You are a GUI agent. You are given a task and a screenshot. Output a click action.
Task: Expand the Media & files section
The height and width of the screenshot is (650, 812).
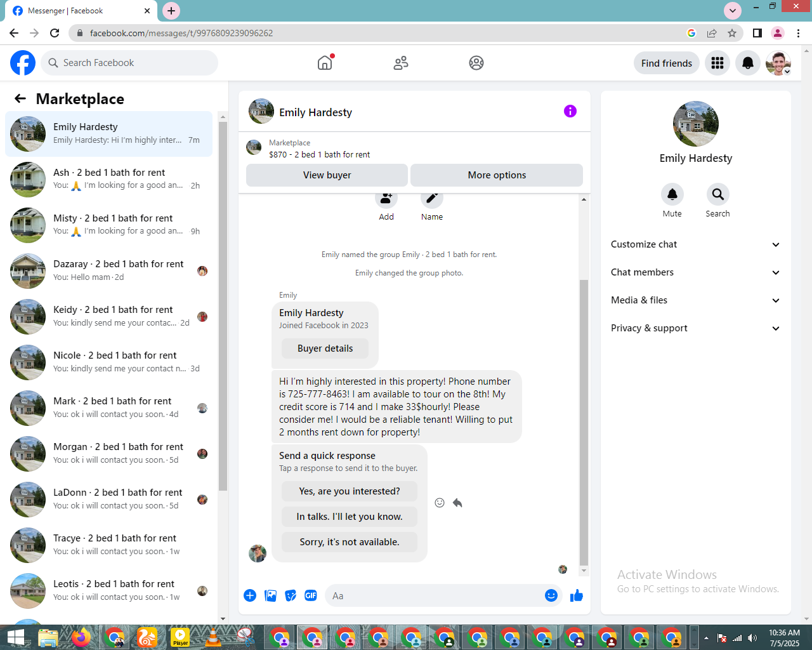click(696, 300)
